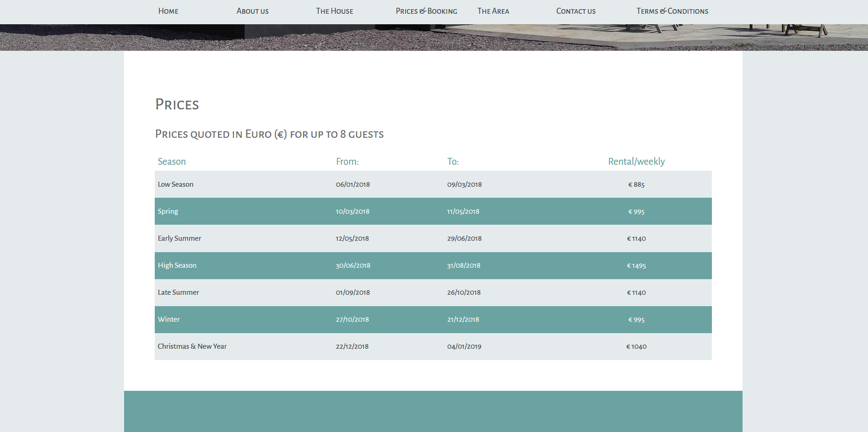Click the Early Summer season name
Screen dimensions: 868x432
tap(179, 238)
